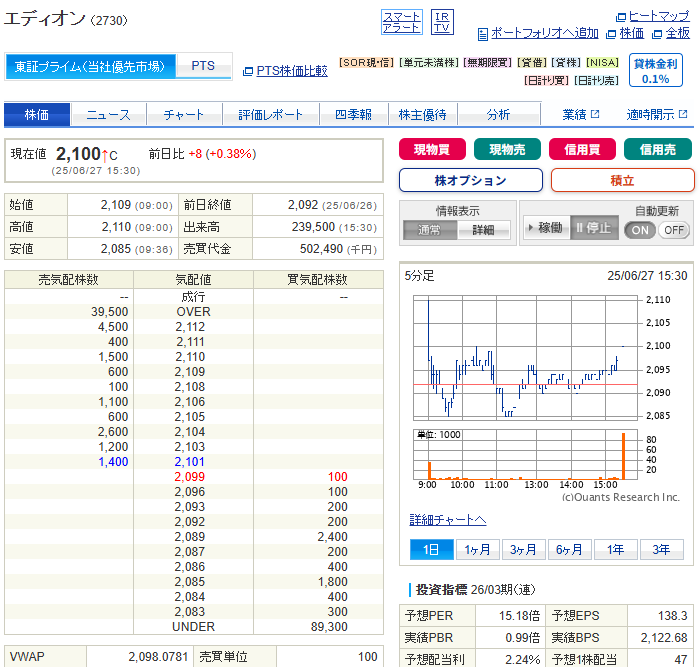The width and height of the screenshot is (699, 667).
Task: Click the 信用買 button
Action: 582,149
